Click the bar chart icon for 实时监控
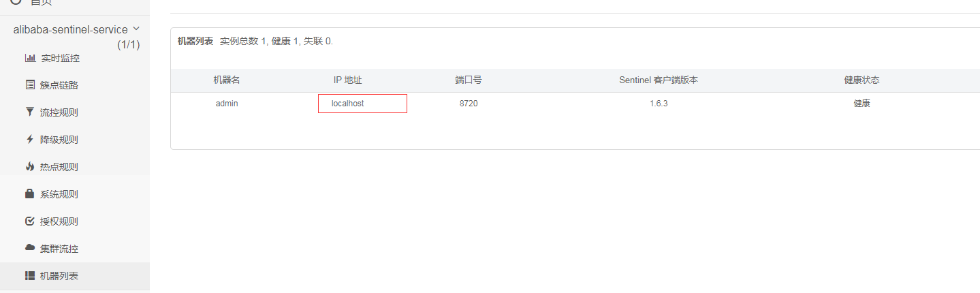 [30, 58]
